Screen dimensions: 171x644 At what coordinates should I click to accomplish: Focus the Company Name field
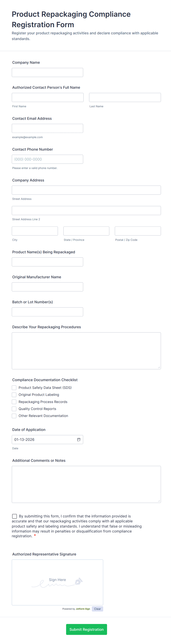point(47,73)
